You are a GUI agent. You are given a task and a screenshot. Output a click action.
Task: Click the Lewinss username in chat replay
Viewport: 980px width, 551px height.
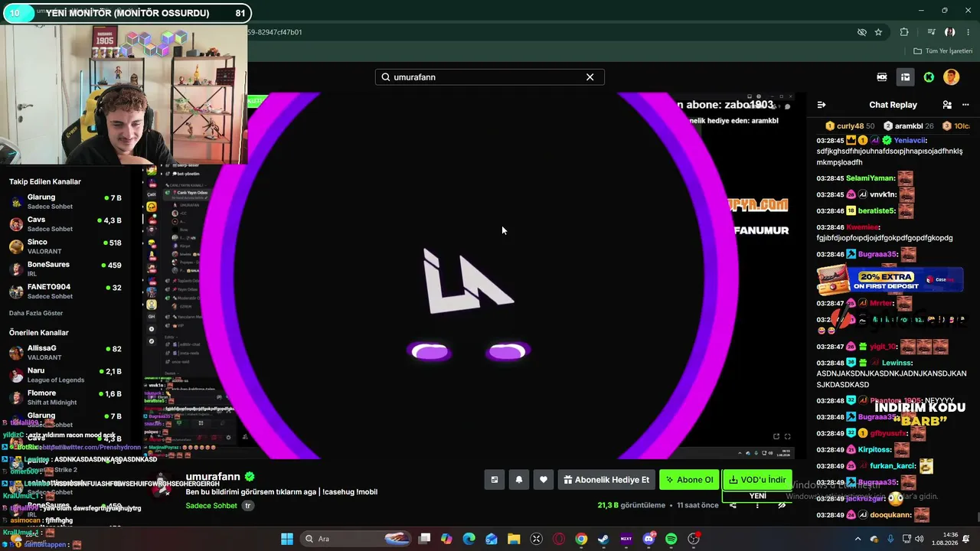pos(897,363)
